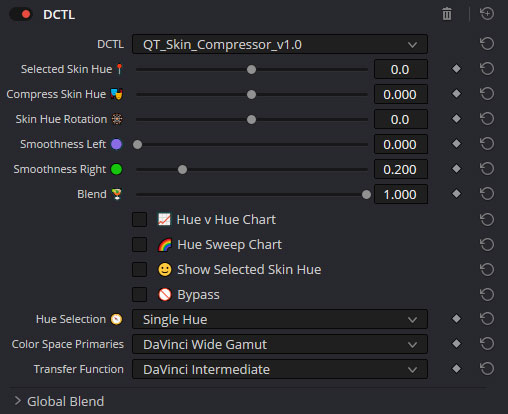
Task: Reset Smoothness Right to default
Action: click(487, 169)
